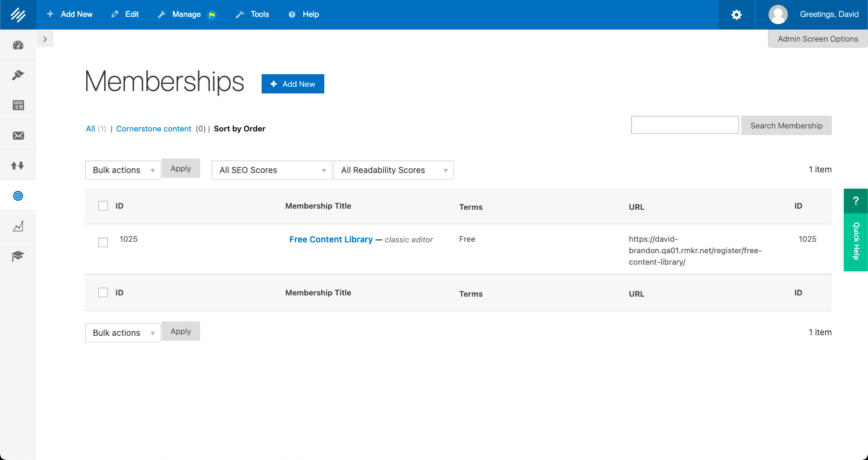Open the Free Content Library membership link
The width and height of the screenshot is (868, 460).
coord(331,239)
